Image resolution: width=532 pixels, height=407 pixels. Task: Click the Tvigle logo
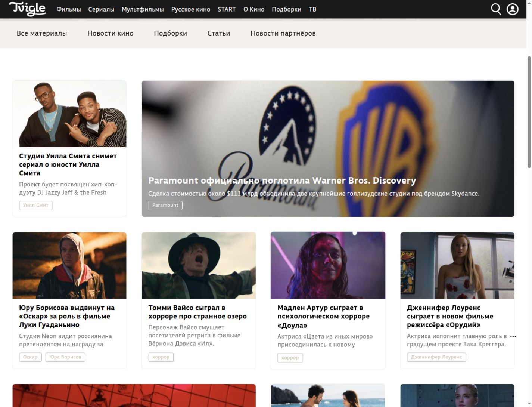(28, 9)
